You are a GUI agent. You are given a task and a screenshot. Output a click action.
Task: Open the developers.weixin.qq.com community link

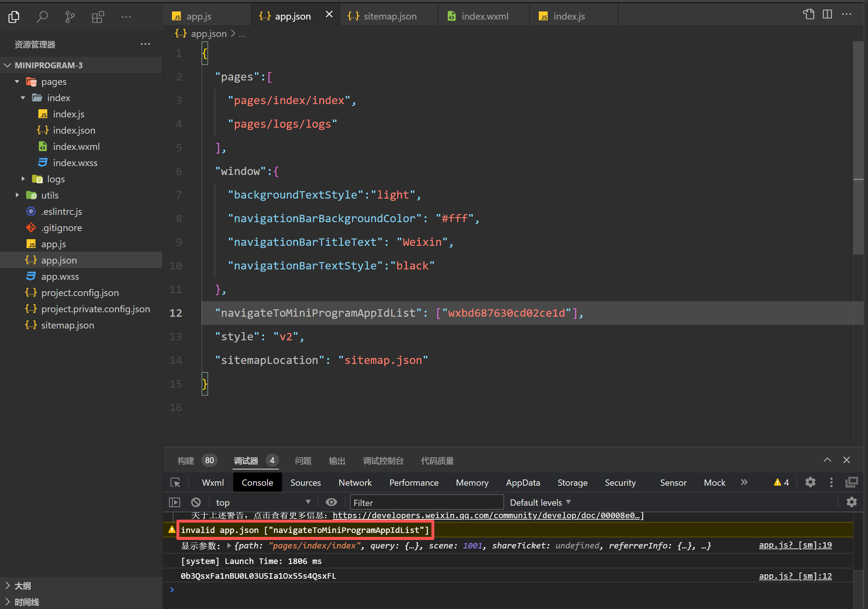pos(488,515)
